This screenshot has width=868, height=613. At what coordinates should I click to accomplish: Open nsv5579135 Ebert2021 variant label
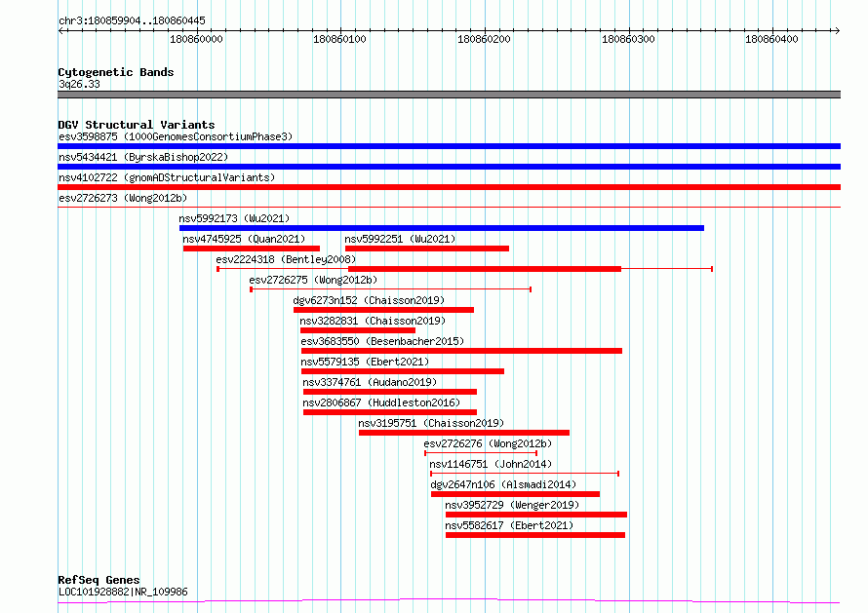pyautogui.click(x=365, y=362)
